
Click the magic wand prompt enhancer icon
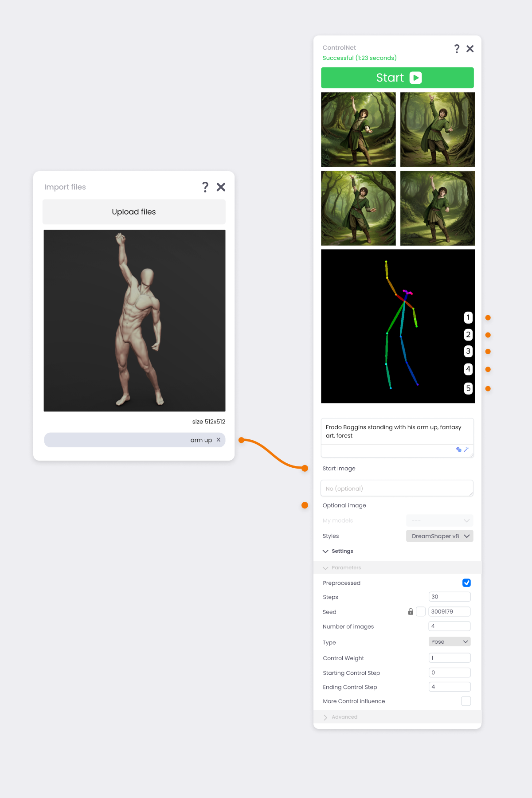coord(466,450)
